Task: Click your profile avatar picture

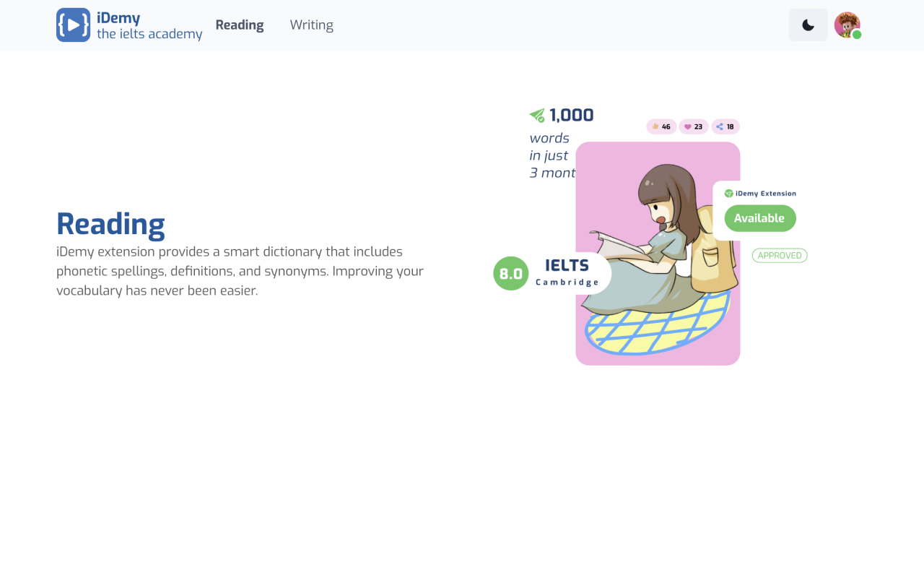Action: [847, 25]
